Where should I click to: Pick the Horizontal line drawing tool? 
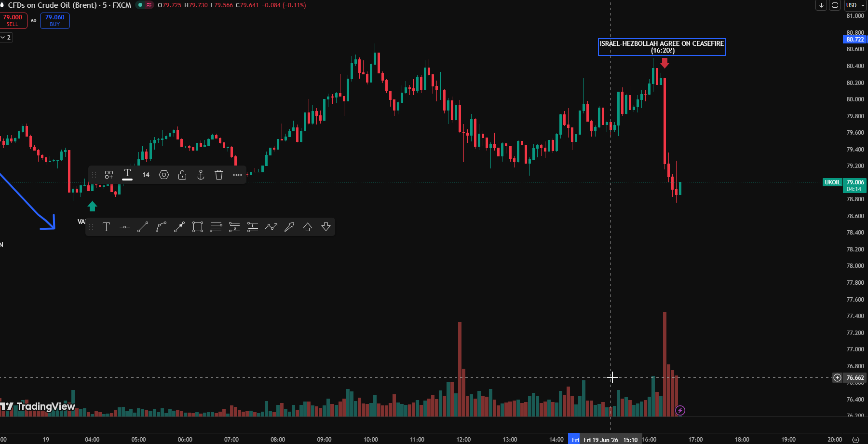click(x=124, y=227)
